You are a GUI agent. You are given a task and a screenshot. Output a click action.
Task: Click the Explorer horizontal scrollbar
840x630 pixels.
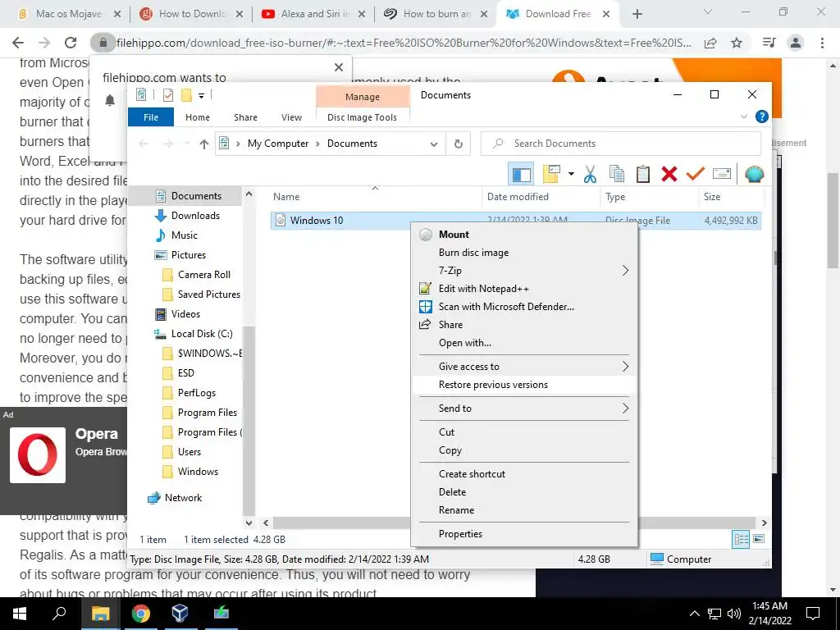point(514,523)
